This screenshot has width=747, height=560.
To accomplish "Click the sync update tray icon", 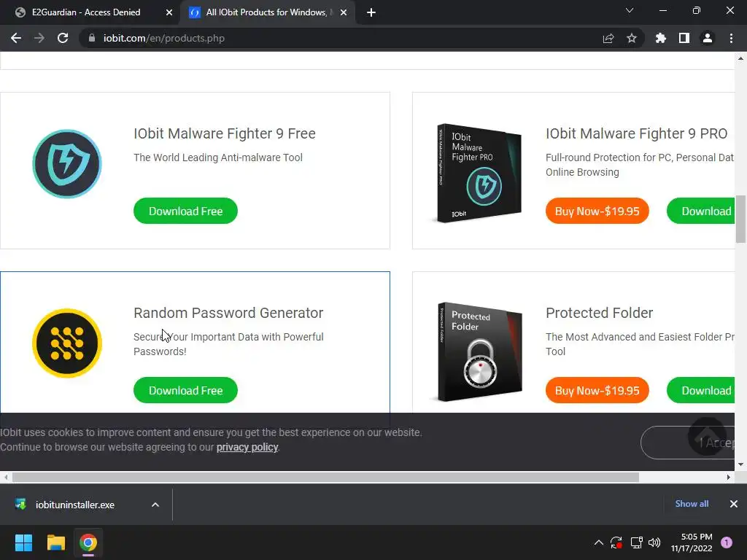I will [616, 542].
